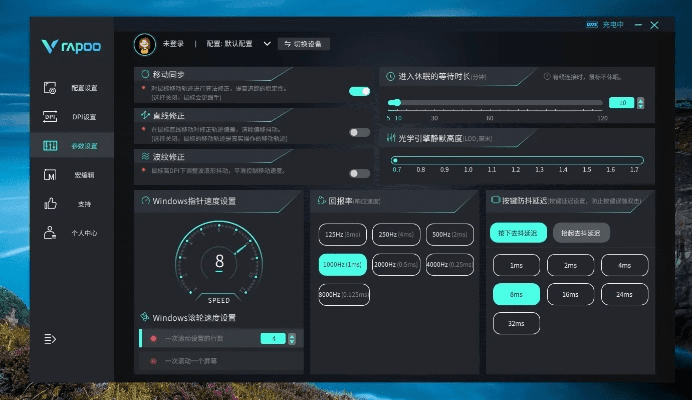The width and height of the screenshot is (692, 400).
Task: Switch to the 按下去抖延迟 tab
Action: pyautogui.click(x=518, y=233)
